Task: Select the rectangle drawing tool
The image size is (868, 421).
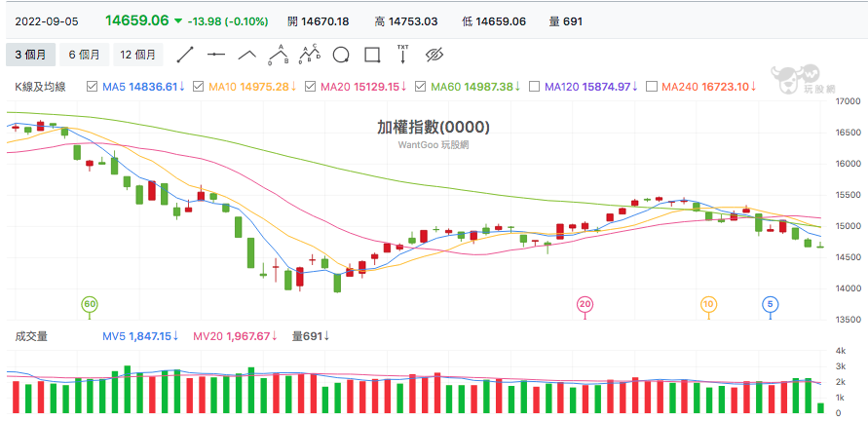Action: [372, 55]
